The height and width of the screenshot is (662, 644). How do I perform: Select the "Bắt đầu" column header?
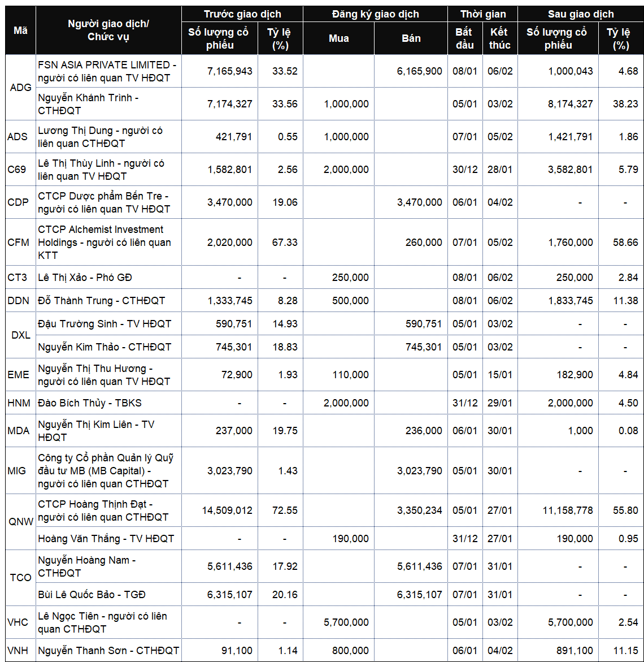(464, 38)
